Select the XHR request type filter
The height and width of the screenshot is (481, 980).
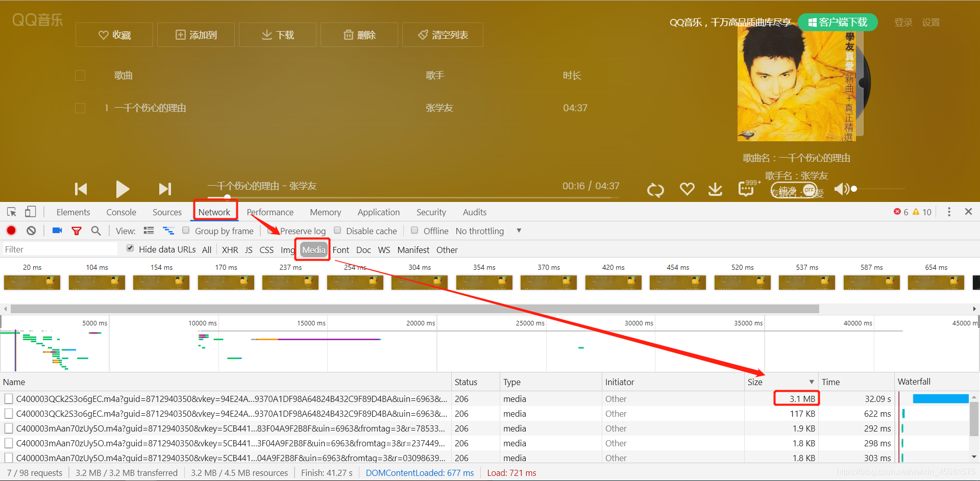pyautogui.click(x=230, y=250)
